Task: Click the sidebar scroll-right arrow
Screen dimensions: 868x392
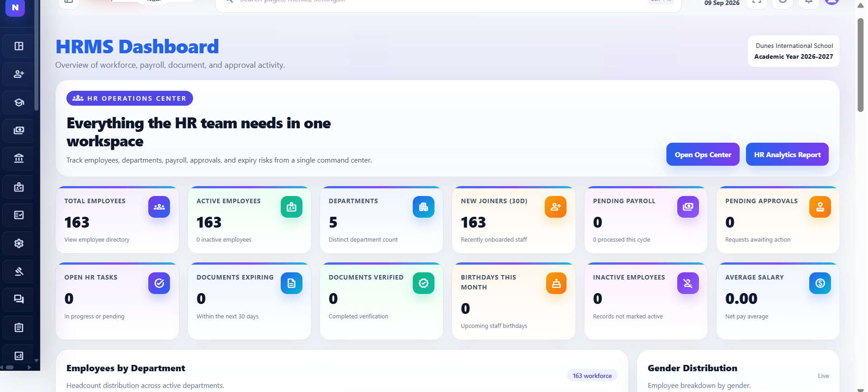Action: pyautogui.click(x=29, y=368)
